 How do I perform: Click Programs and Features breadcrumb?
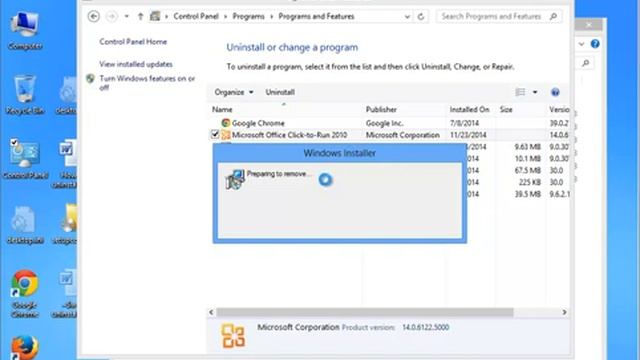(316, 16)
